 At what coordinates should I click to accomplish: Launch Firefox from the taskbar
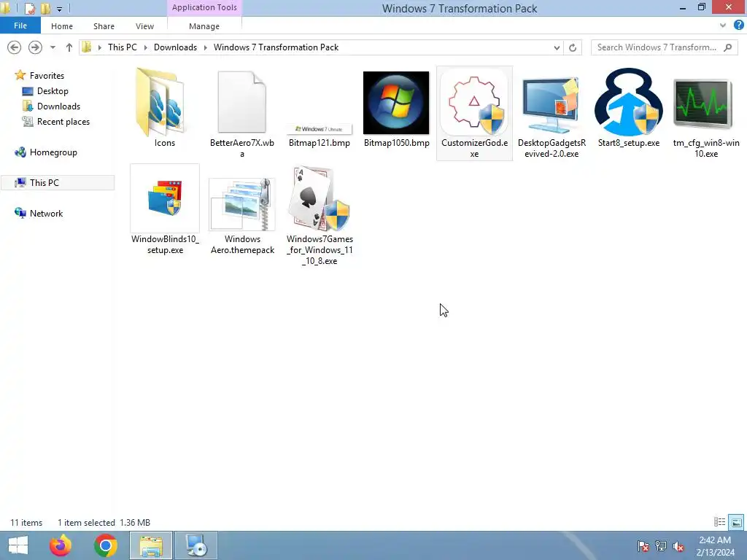60,545
